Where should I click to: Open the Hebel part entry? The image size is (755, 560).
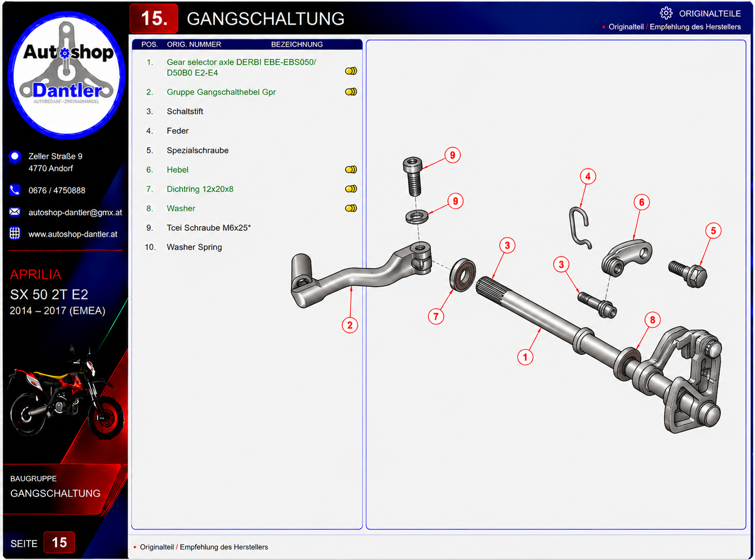tap(178, 170)
